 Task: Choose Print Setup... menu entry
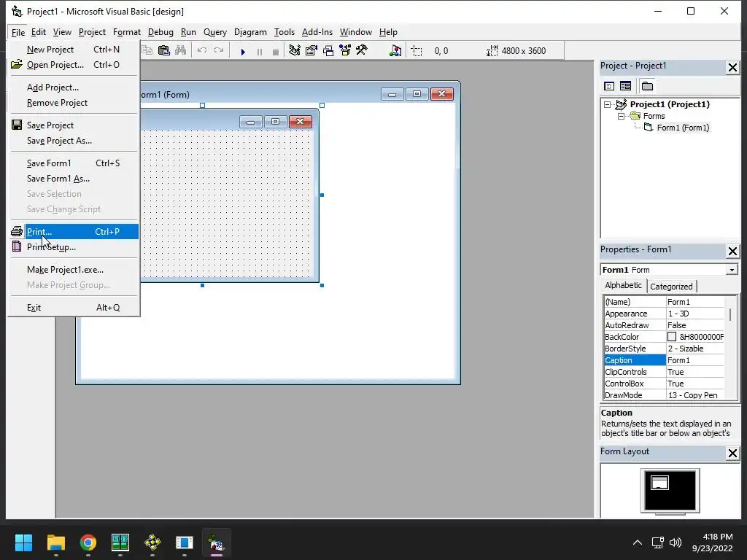74,247
